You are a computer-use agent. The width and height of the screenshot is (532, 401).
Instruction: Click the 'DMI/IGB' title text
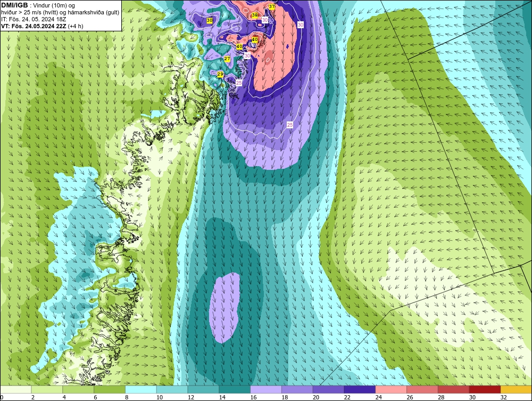coord(14,5)
